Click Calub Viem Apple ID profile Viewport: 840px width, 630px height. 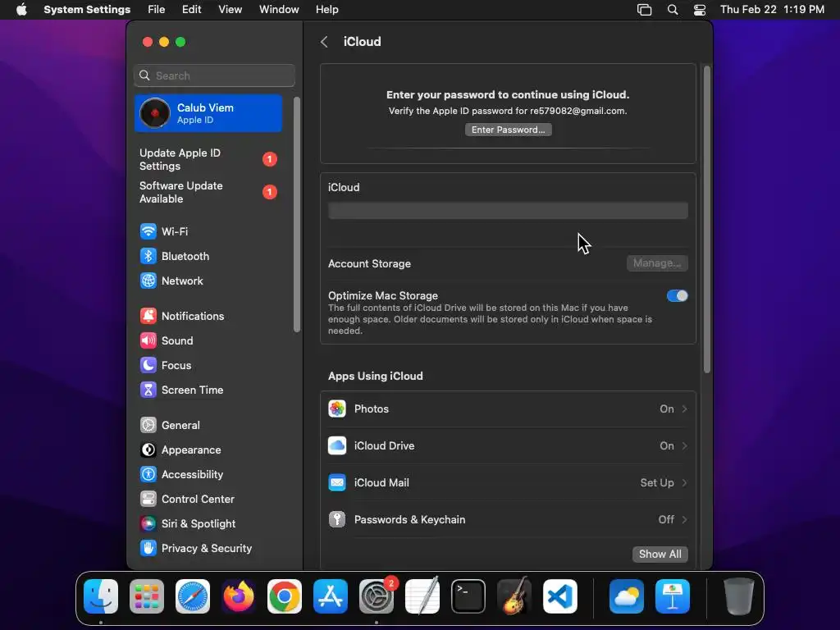(208, 113)
